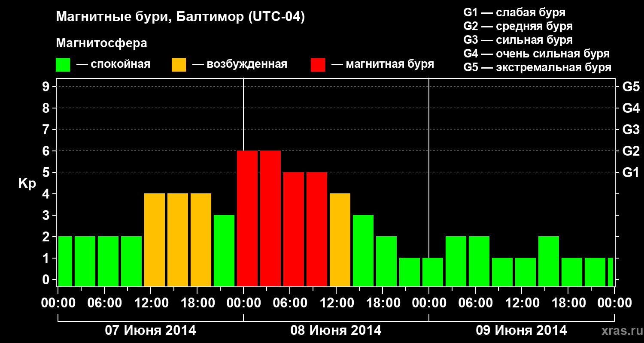
Task: Click the 'G4' label on right axis
Action: [x=631, y=108]
